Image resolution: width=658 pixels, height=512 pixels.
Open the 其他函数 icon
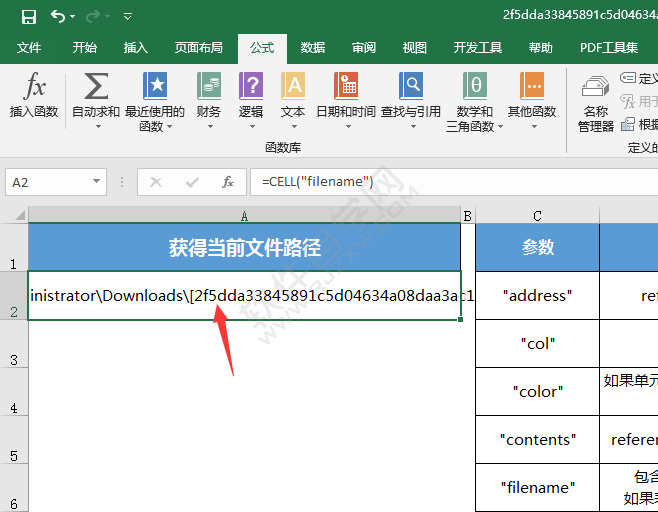pyautogui.click(x=532, y=86)
